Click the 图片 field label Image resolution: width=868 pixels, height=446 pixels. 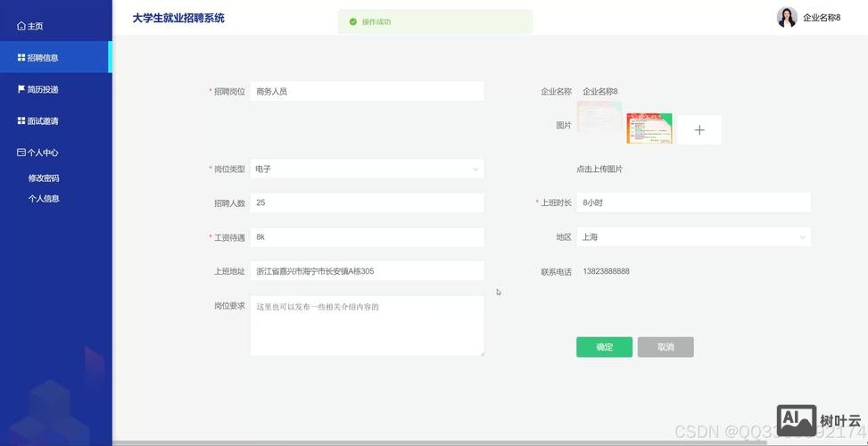pos(564,126)
